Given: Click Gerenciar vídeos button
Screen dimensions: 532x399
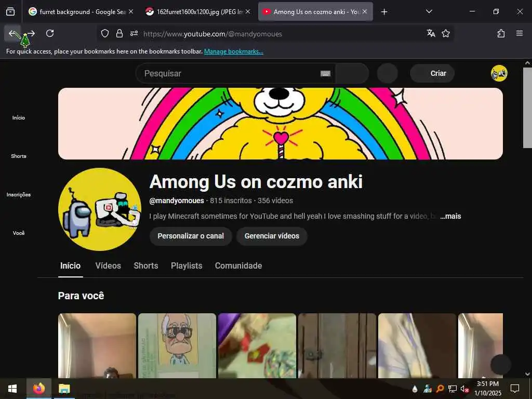Looking at the screenshot, I should (272, 236).
